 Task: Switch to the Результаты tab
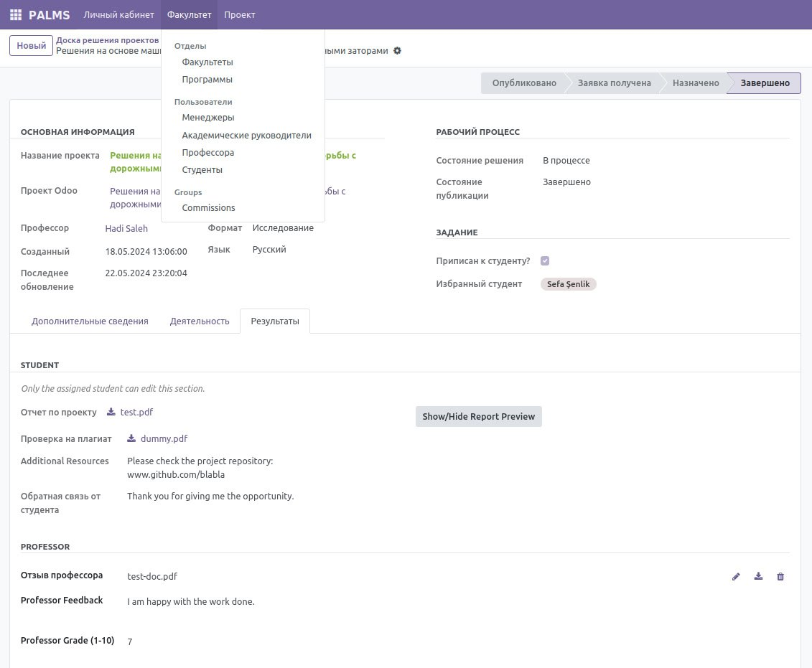275,321
